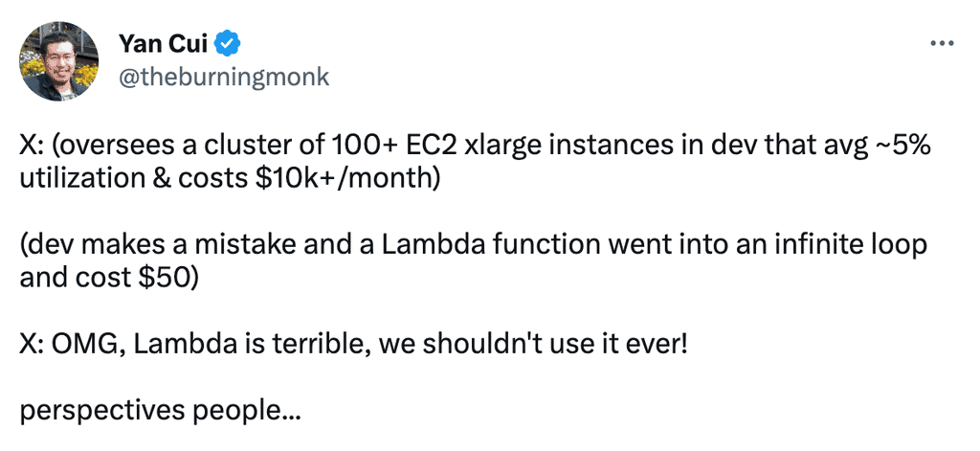980x451 pixels.
Task: Click the "~5%" utilization figure
Action: (902, 147)
